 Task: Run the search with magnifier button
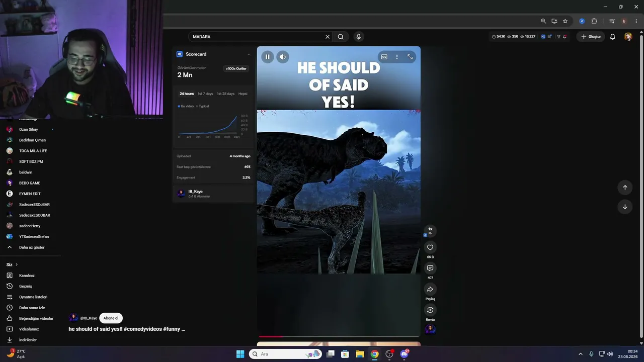coord(341,37)
